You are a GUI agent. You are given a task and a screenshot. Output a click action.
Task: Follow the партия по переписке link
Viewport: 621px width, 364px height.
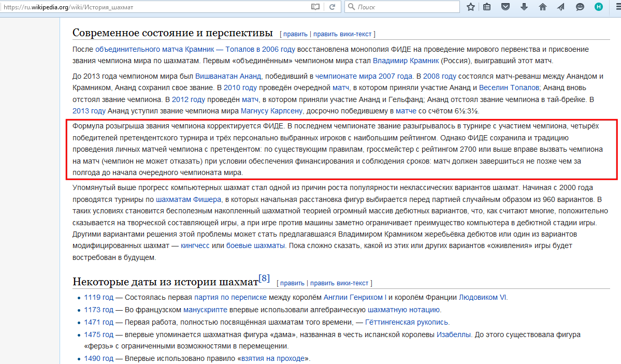tap(230, 297)
